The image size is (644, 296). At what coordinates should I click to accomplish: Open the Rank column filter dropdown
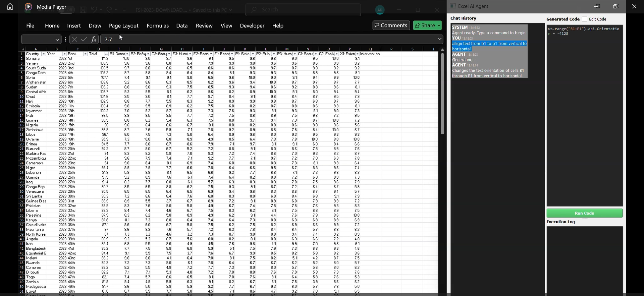pyautogui.click(x=85, y=54)
